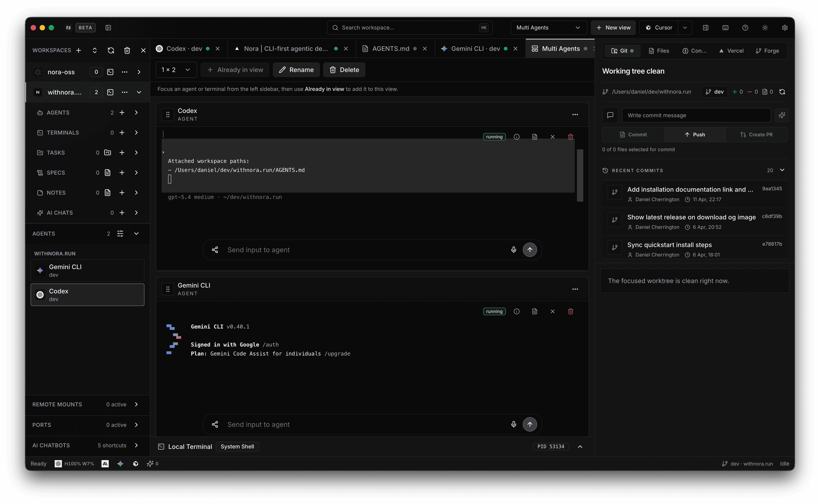Screen dimensions: 820x504
Task: Close the Nora CLI-first agentic tab
Action: 346,49
